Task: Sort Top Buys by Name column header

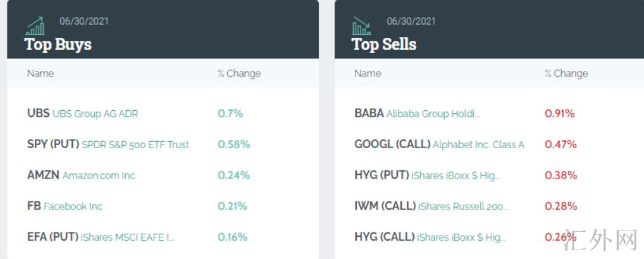Action: [x=40, y=73]
